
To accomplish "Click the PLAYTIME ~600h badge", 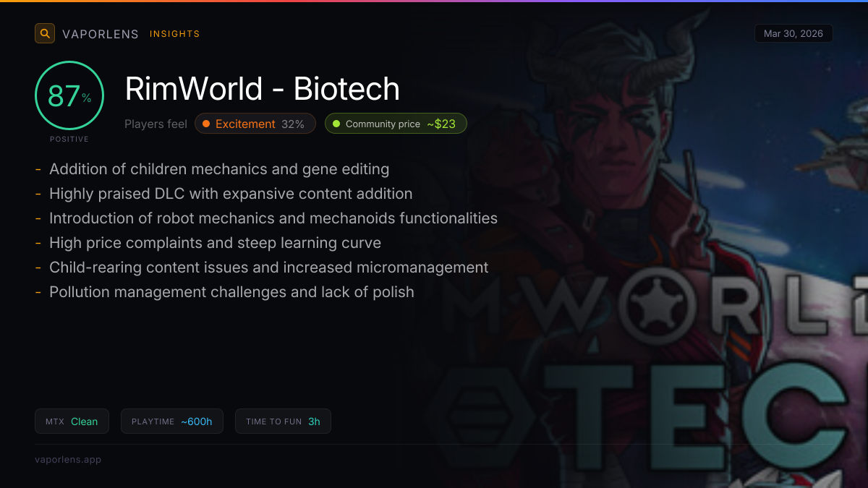I will [x=172, y=421].
